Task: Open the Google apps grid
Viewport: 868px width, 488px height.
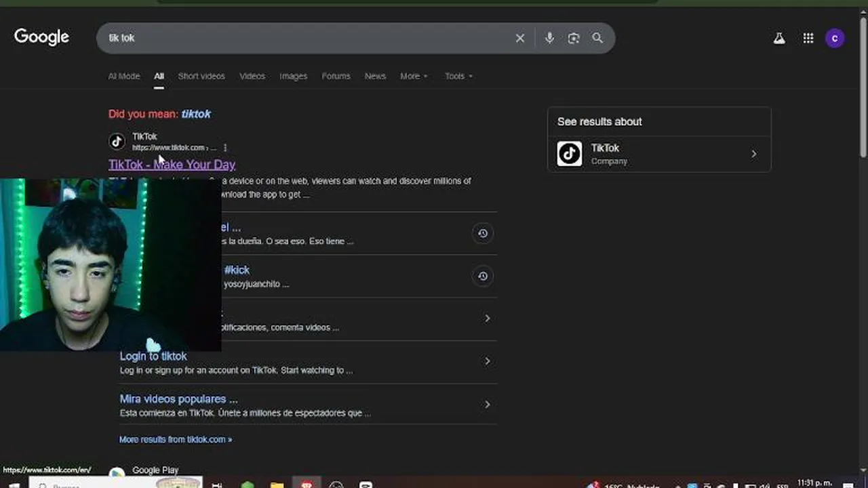Action: pos(808,39)
